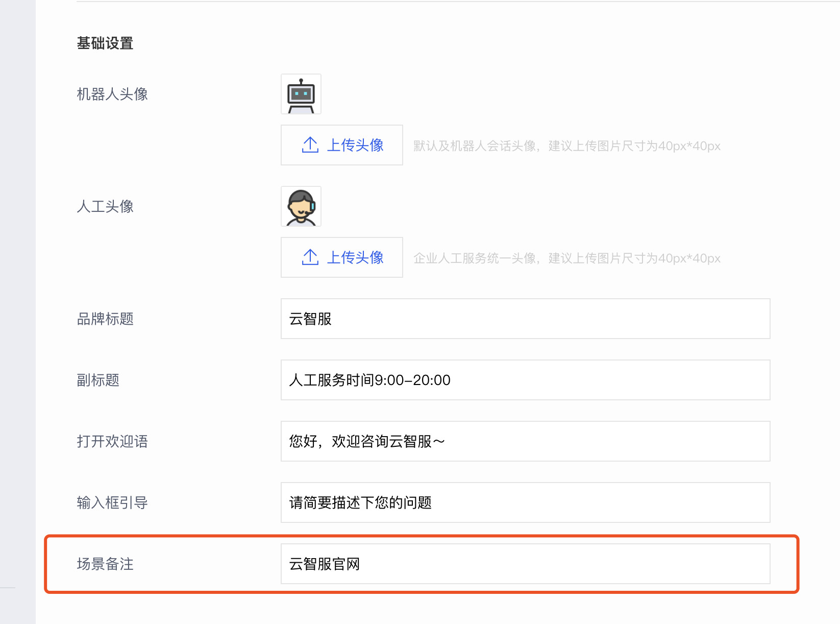The image size is (840, 624).
Task: Upload avatar for 机器人头像
Action: click(x=342, y=145)
